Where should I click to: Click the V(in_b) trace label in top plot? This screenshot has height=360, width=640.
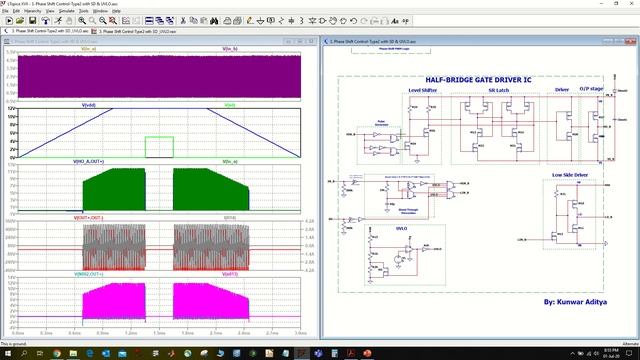point(230,49)
